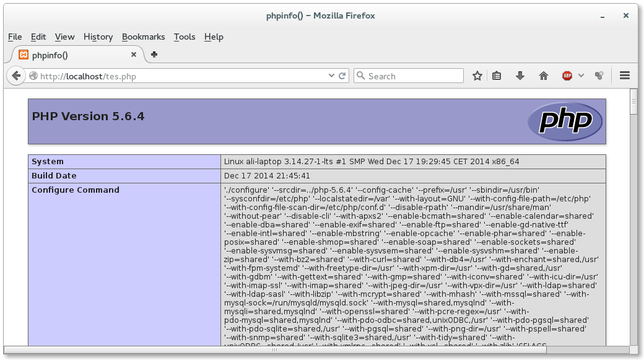This screenshot has width=644, height=360.
Task: Click the 'Build Date' row label
Action: pos(54,175)
